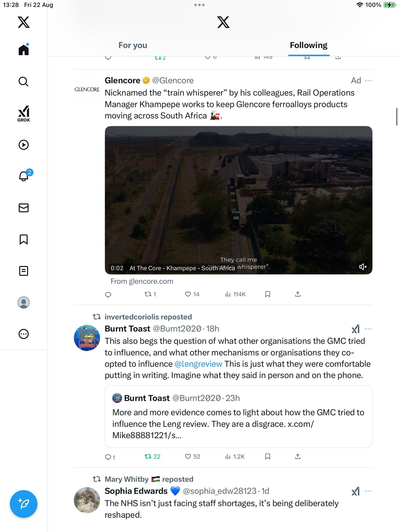
Task: Switch to the For you tab
Action: click(133, 45)
